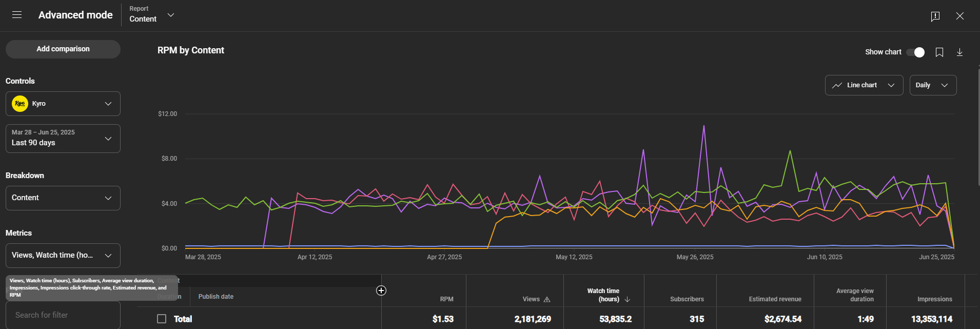The width and height of the screenshot is (980, 329).
Task: Select the total revenue value $2,674.54
Action: [782, 319]
